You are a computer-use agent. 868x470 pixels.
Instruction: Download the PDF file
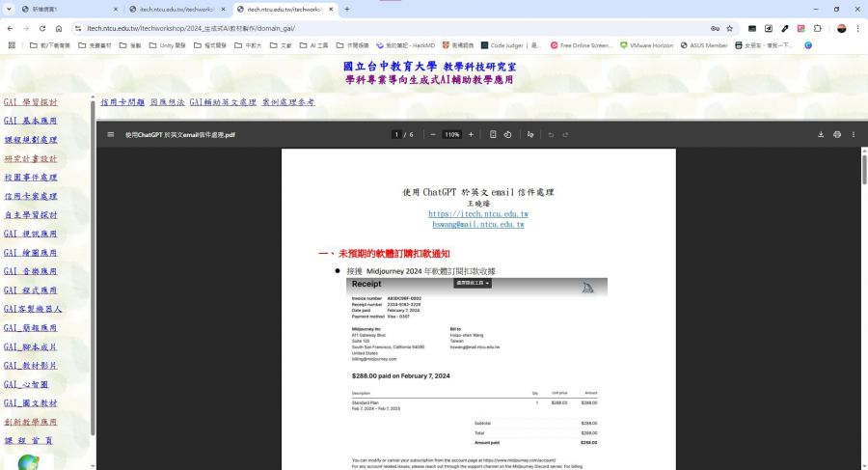tap(822, 135)
